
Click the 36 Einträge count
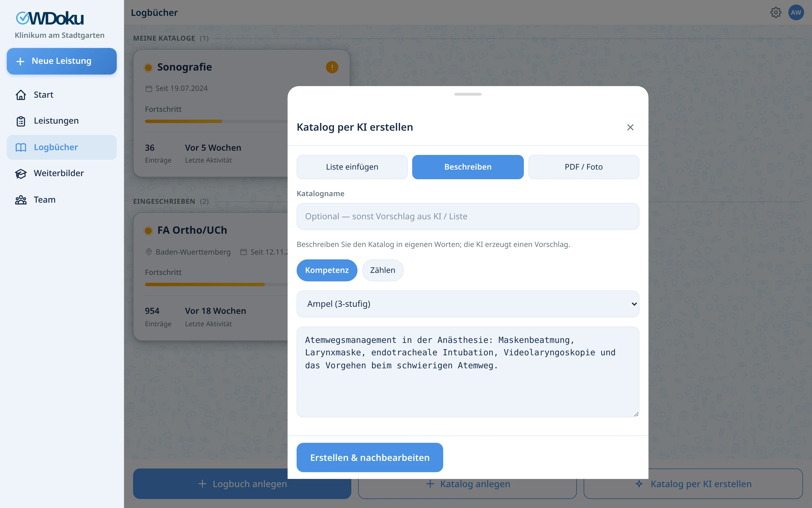[x=158, y=153]
